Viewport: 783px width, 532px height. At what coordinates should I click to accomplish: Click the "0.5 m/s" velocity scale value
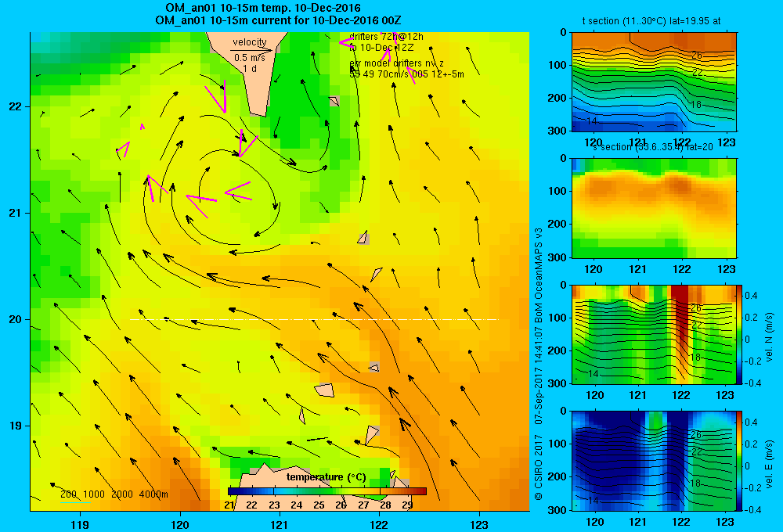(250, 58)
